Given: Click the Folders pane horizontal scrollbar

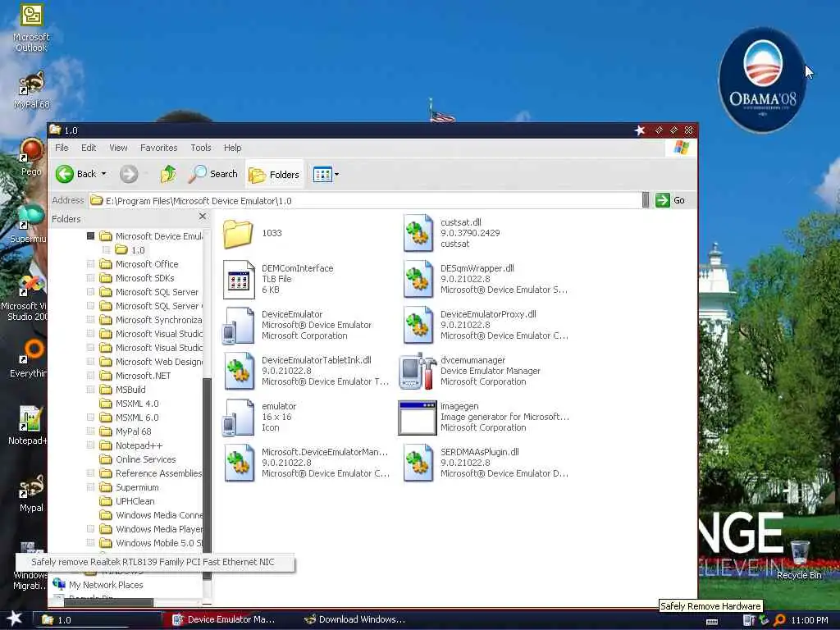Looking at the screenshot, I should coord(110,602).
